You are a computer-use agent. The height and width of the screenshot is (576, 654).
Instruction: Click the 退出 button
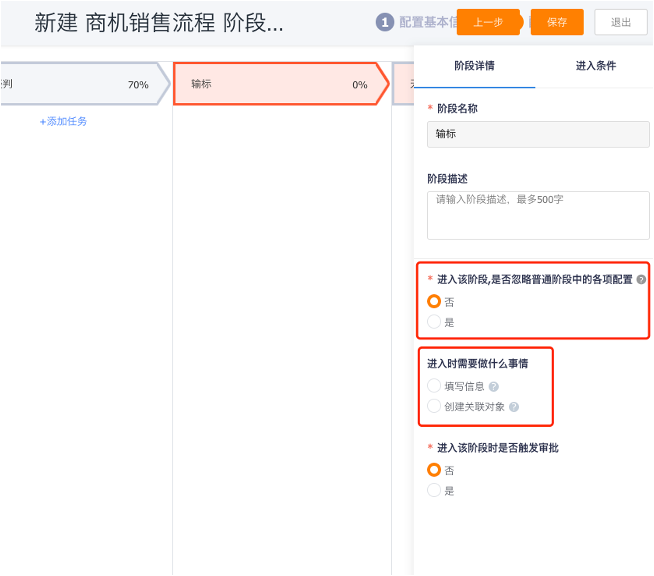(620, 22)
